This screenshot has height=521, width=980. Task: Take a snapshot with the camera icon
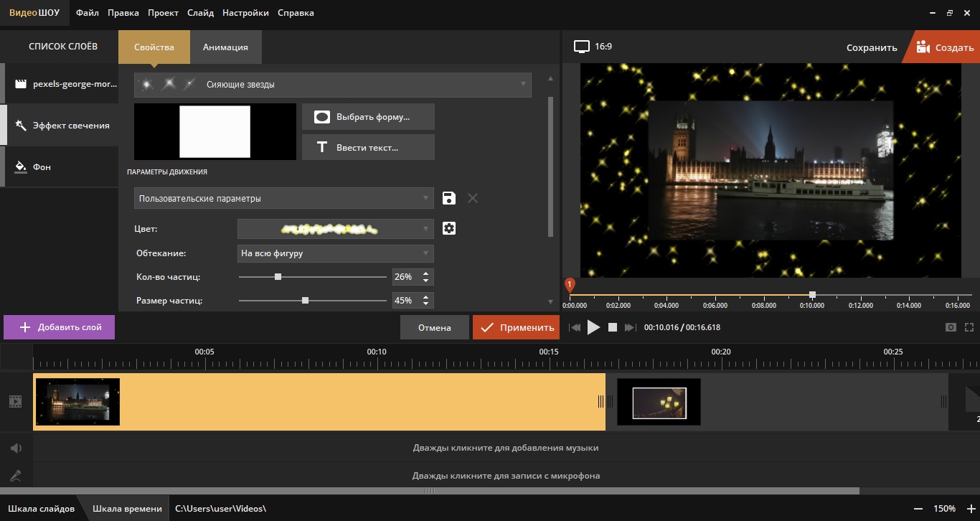pyautogui.click(x=951, y=327)
